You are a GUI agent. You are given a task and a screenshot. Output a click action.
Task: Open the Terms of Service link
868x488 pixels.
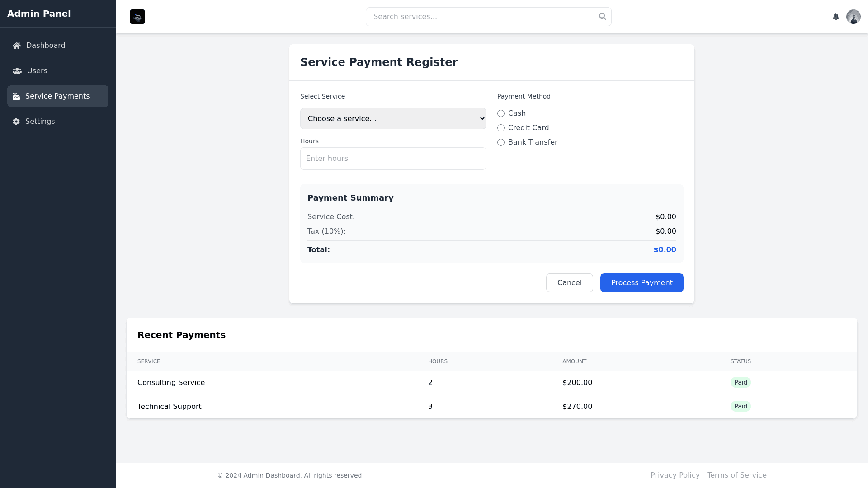(736, 475)
